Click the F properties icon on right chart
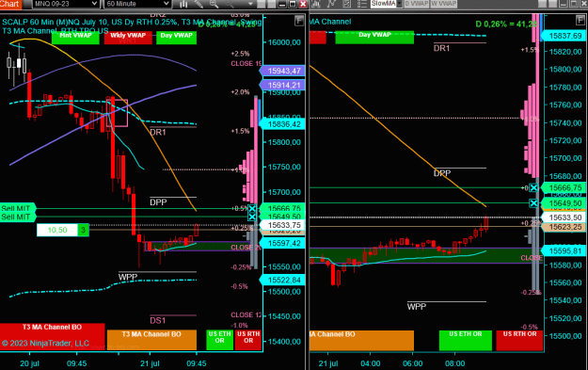This screenshot has width=588, height=370. tap(580, 21)
